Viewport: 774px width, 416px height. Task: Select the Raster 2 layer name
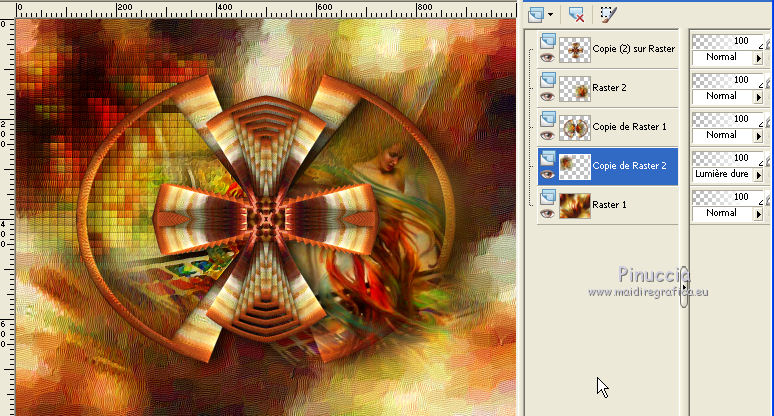click(609, 87)
